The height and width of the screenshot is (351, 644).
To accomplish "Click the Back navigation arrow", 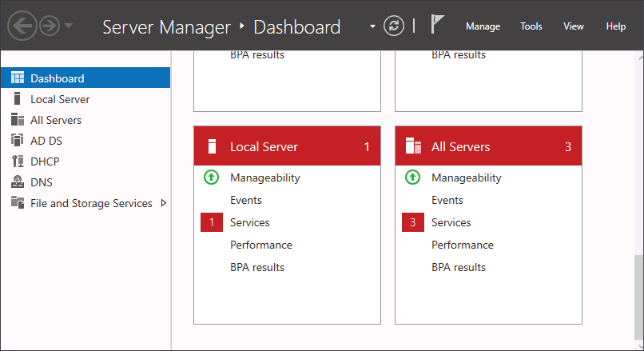I will pyautogui.click(x=22, y=26).
